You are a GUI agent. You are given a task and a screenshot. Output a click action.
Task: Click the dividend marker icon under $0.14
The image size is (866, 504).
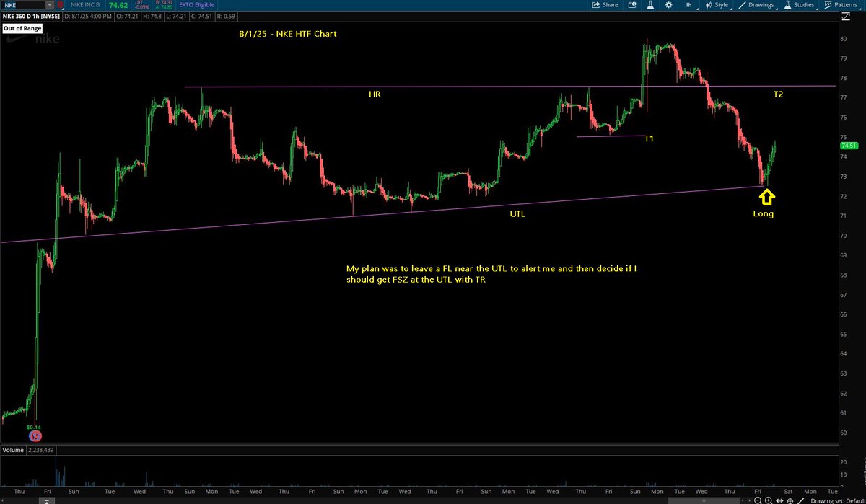coord(34,436)
